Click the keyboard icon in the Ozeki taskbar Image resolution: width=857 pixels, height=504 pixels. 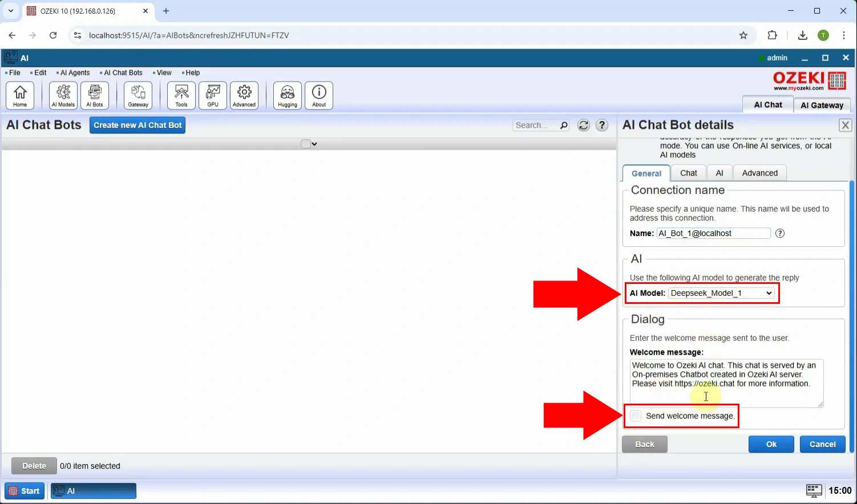pos(814,490)
